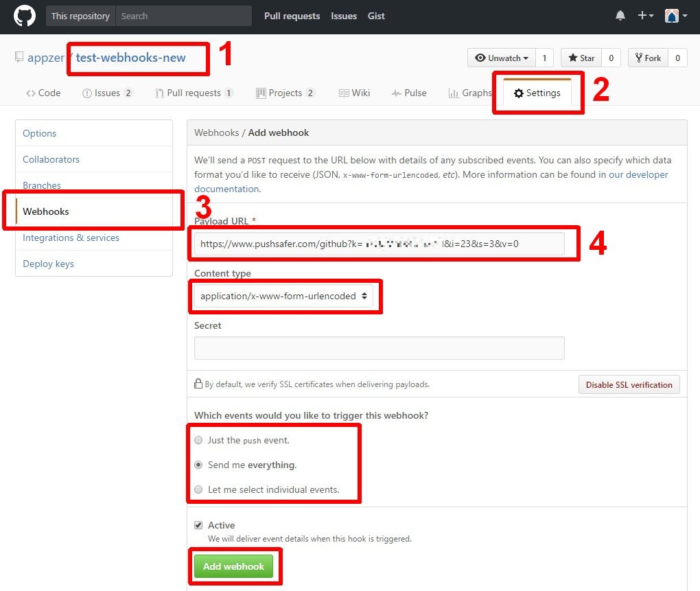Open Integrations & services sidebar item
This screenshot has height=591, width=700.
click(94, 237)
